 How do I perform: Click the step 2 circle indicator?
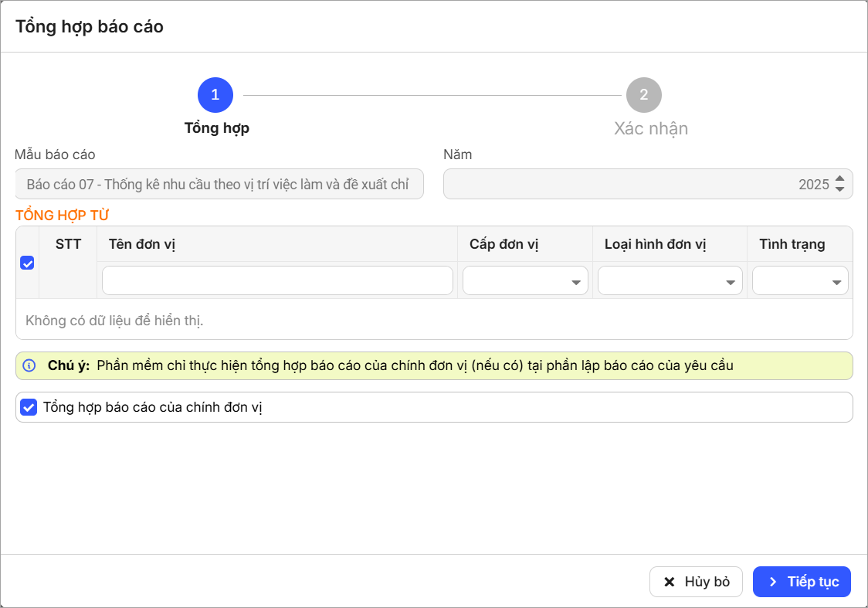click(x=643, y=95)
